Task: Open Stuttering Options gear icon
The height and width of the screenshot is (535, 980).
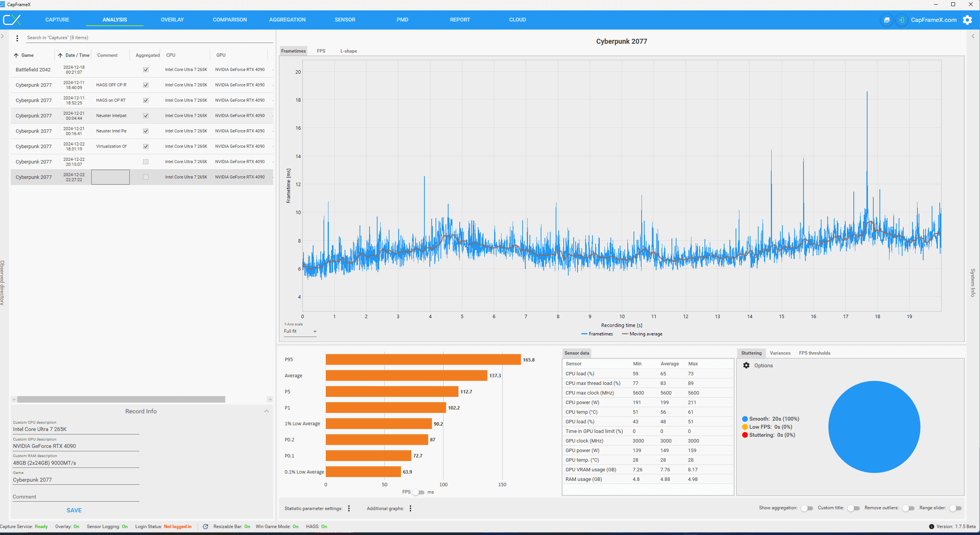Action: (x=746, y=365)
